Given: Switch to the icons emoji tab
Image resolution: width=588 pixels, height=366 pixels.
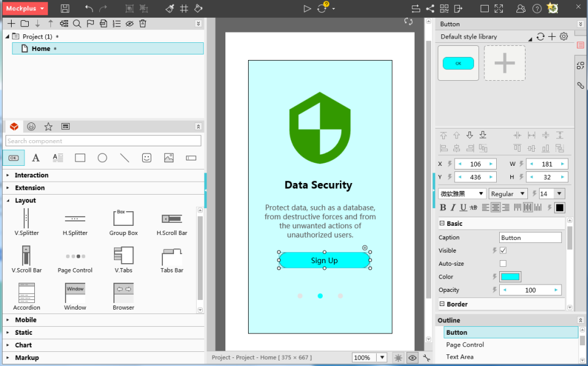Looking at the screenshot, I should pyautogui.click(x=31, y=127).
